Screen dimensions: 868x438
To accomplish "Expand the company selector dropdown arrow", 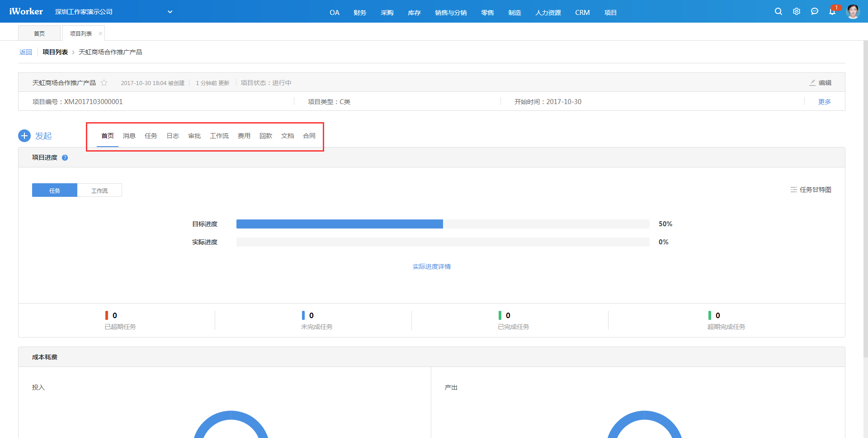I will [170, 12].
